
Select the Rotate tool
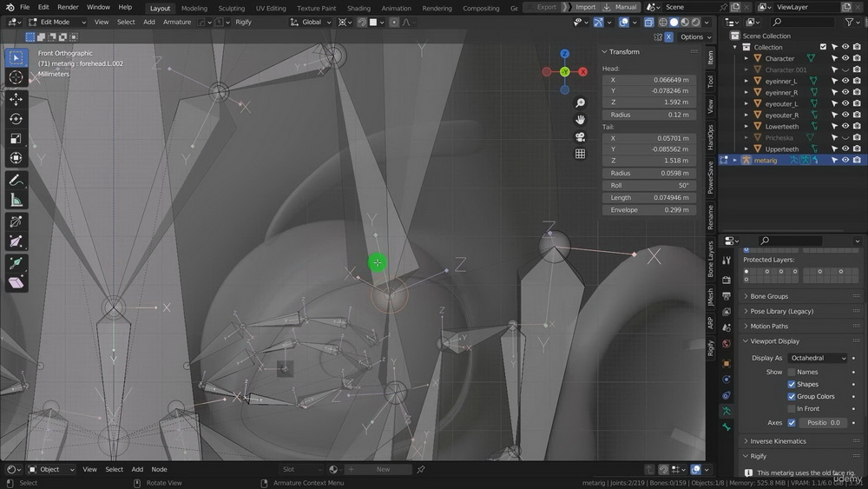click(x=16, y=118)
